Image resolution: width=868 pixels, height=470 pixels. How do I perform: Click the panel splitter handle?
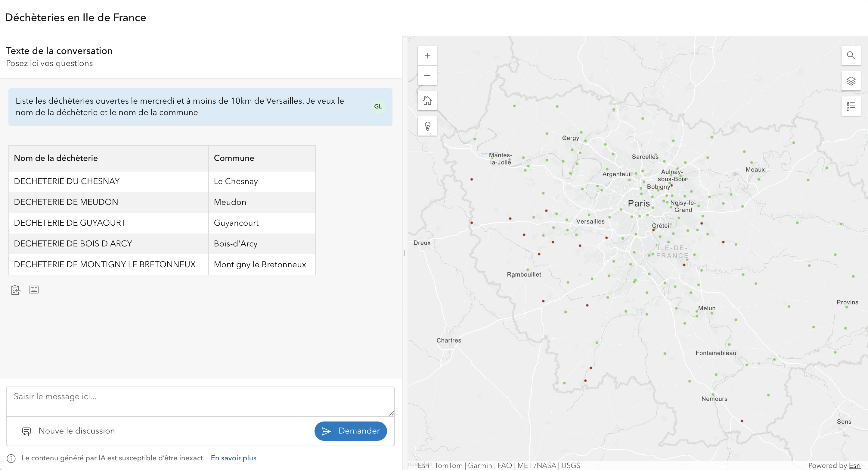click(x=405, y=253)
